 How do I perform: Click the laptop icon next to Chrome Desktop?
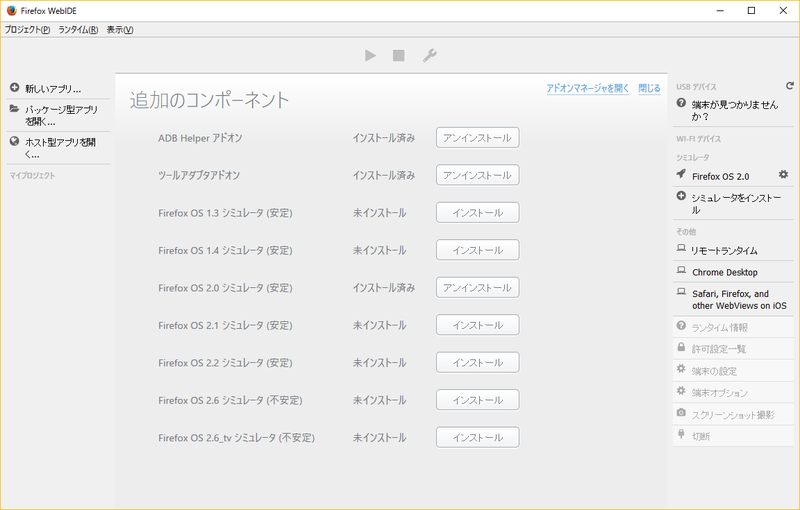(x=681, y=270)
